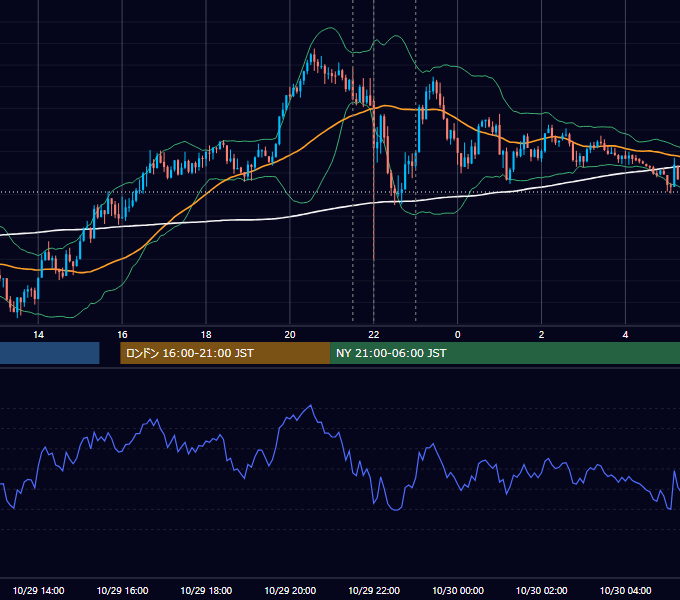This screenshot has height=600, width=680.
Task: Click the 18 hour label on price chart
Action: [x=206, y=335]
